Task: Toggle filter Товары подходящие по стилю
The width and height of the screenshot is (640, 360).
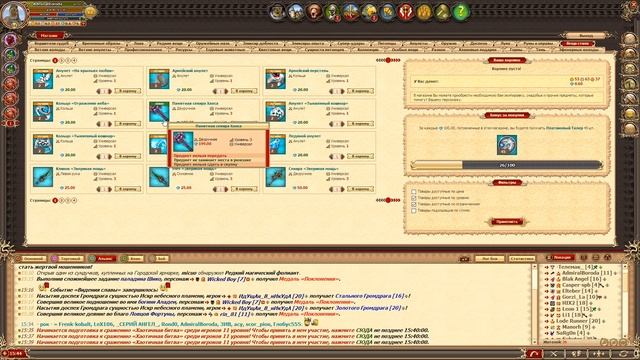Action: [x=414, y=211]
